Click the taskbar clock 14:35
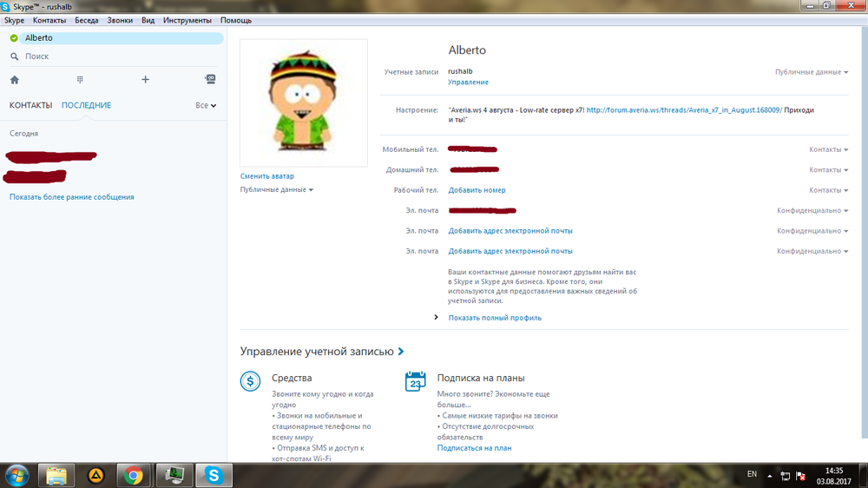Viewport: 868px width, 488px height. click(x=833, y=471)
